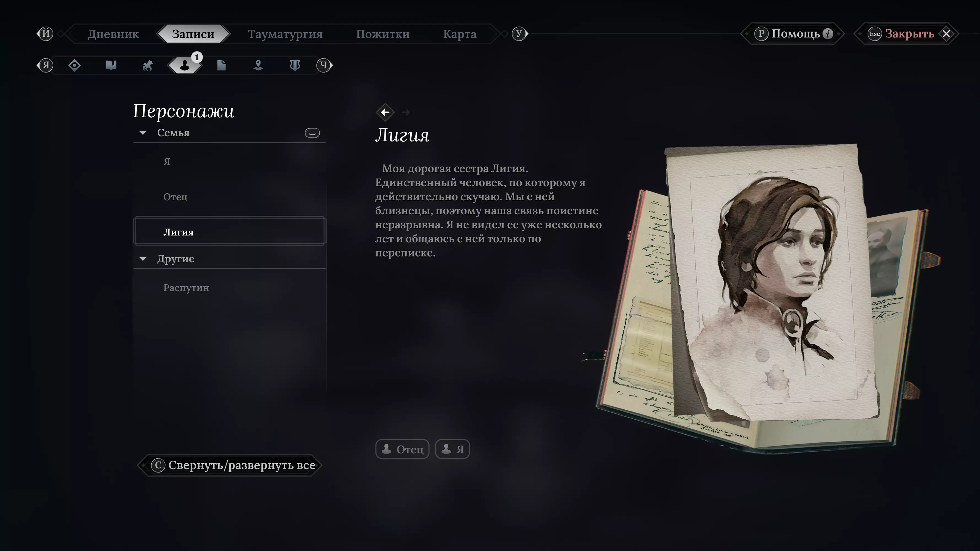
Task: Open the Тауматургия tab
Action: click(x=285, y=34)
